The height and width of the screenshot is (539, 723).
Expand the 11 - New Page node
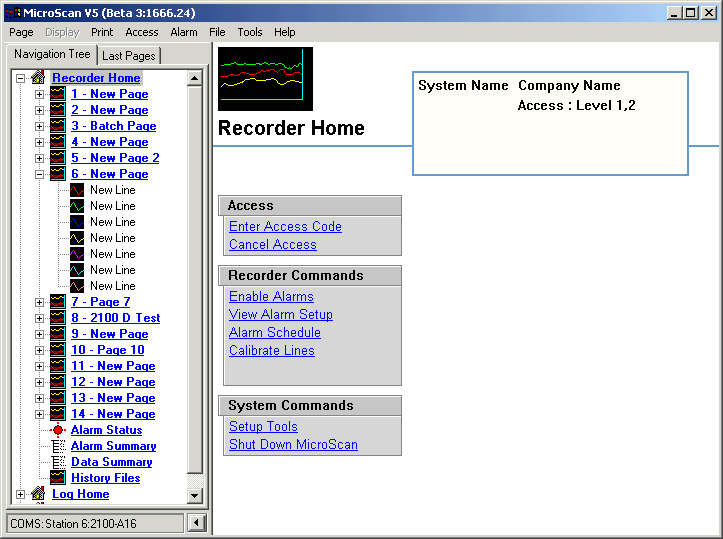point(40,366)
